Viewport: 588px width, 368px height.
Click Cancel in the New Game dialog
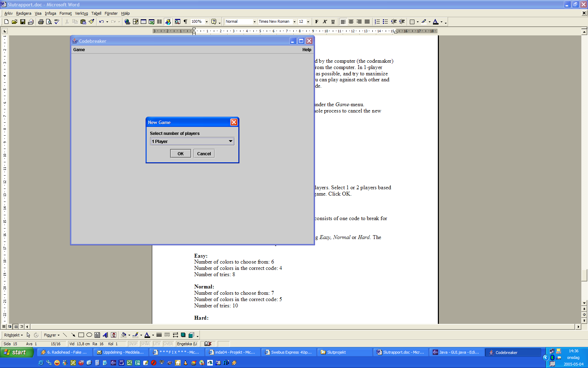(204, 154)
